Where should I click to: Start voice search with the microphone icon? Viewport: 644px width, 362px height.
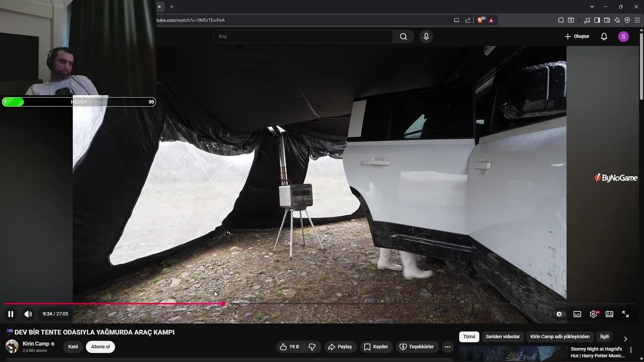426,36
